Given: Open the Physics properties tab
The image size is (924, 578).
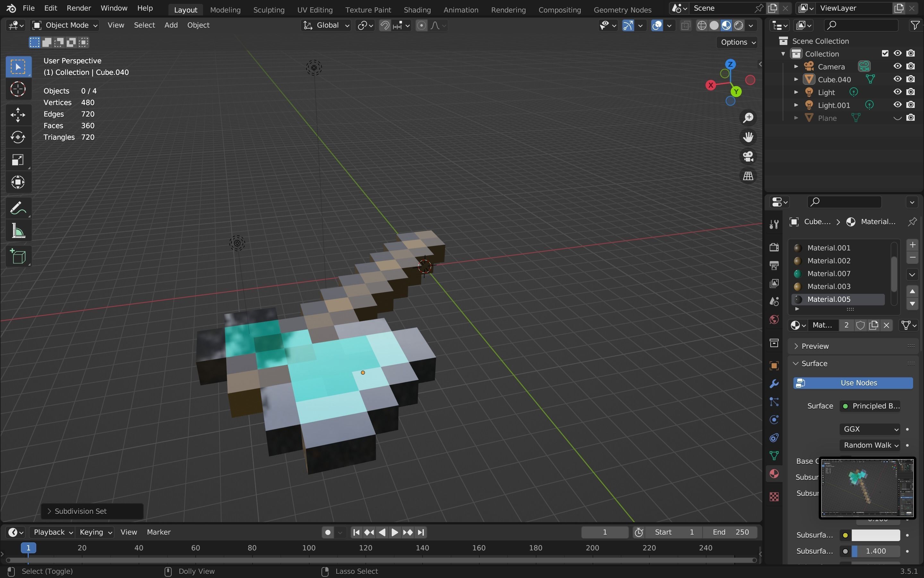Looking at the screenshot, I should [x=774, y=420].
